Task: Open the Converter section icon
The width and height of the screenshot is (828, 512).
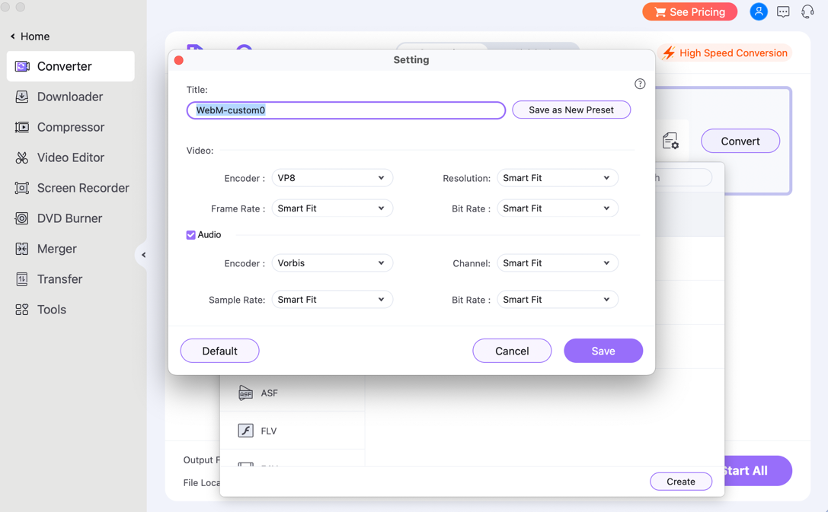Action: (x=22, y=67)
